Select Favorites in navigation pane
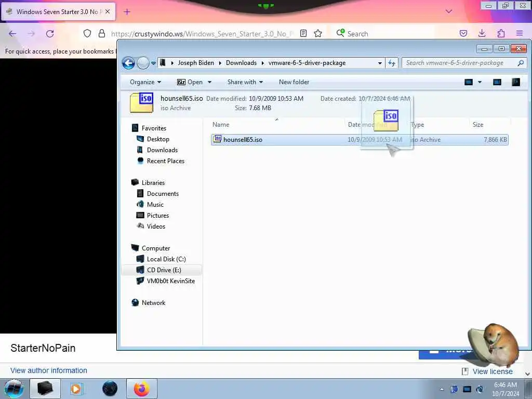The width and height of the screenshot is (532, 399). coord(154,128)
